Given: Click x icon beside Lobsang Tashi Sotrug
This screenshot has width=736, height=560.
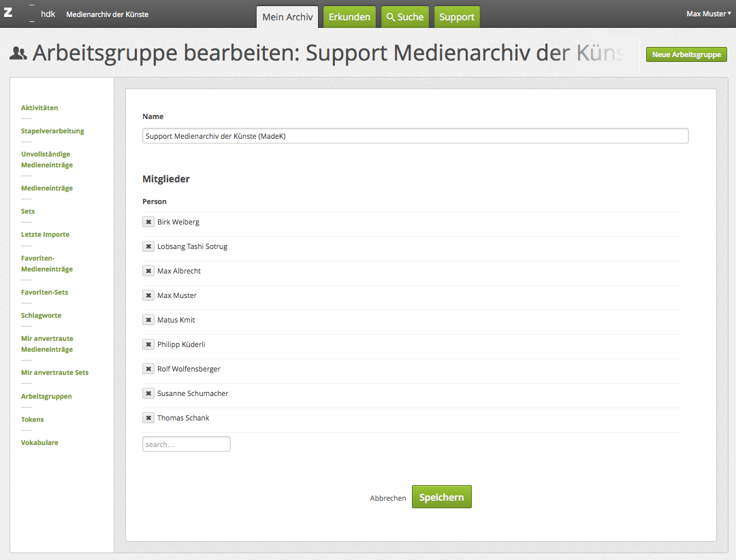Looking at the screenshot, I should (x=148, y=246).
